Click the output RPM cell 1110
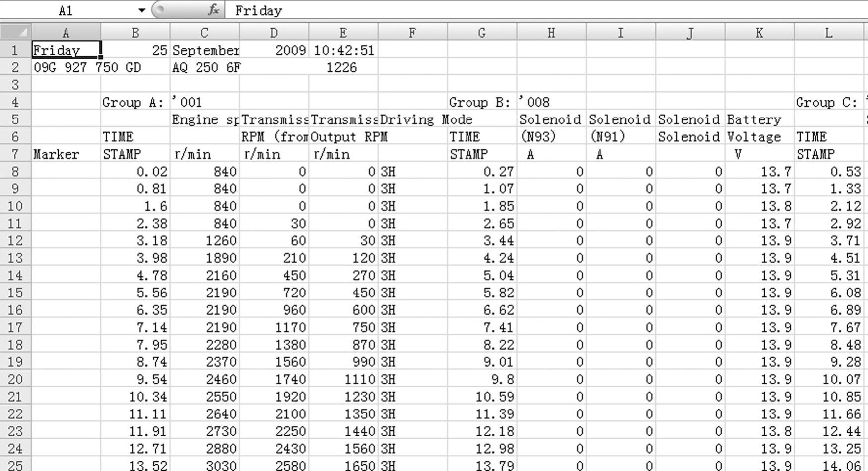 coord(343,379)
